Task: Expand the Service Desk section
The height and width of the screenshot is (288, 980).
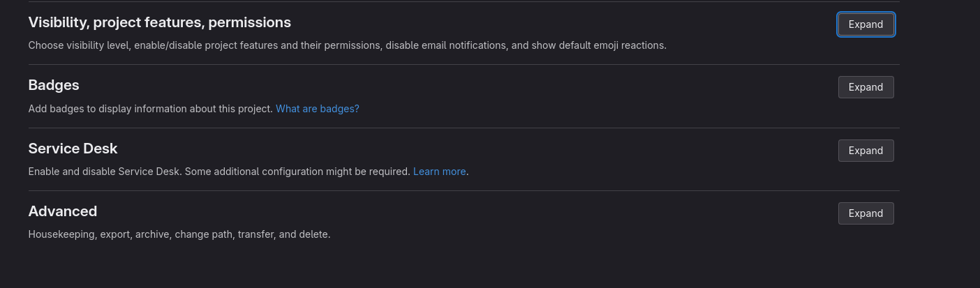Action: (x=866, y=151)
